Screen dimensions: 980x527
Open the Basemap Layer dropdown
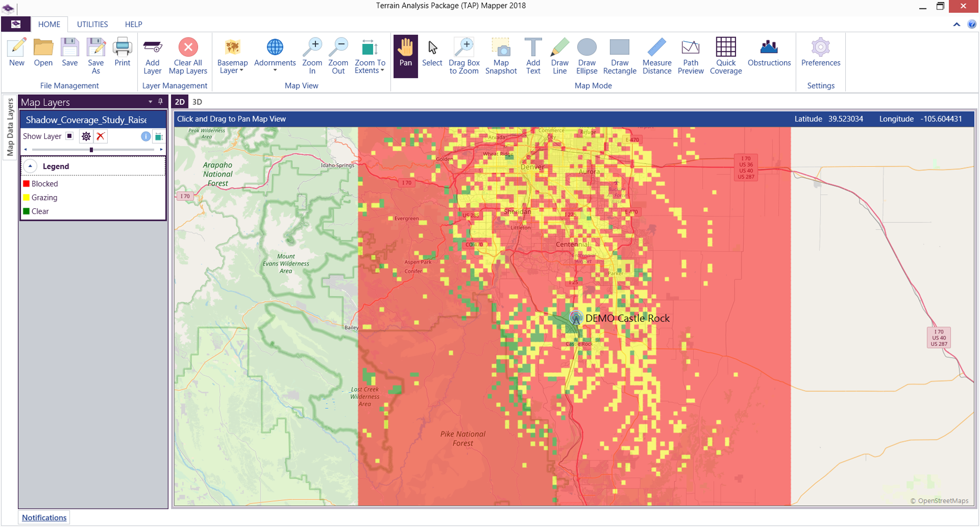tap(232, 56)
